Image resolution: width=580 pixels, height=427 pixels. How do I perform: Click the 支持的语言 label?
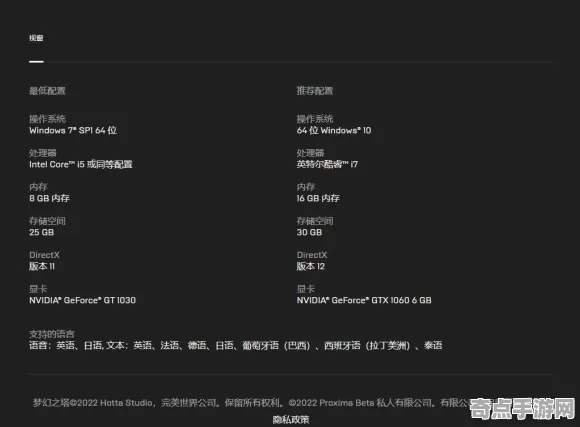52,334
